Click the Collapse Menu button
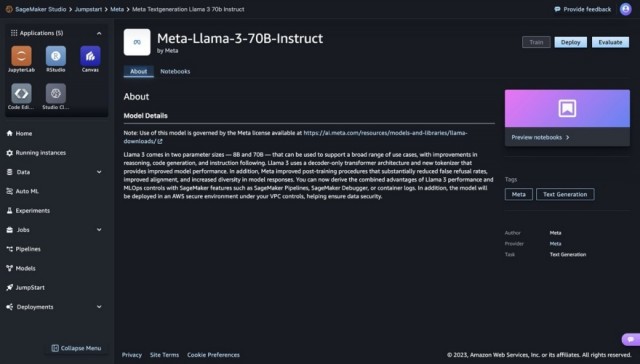 coord(76,348)
